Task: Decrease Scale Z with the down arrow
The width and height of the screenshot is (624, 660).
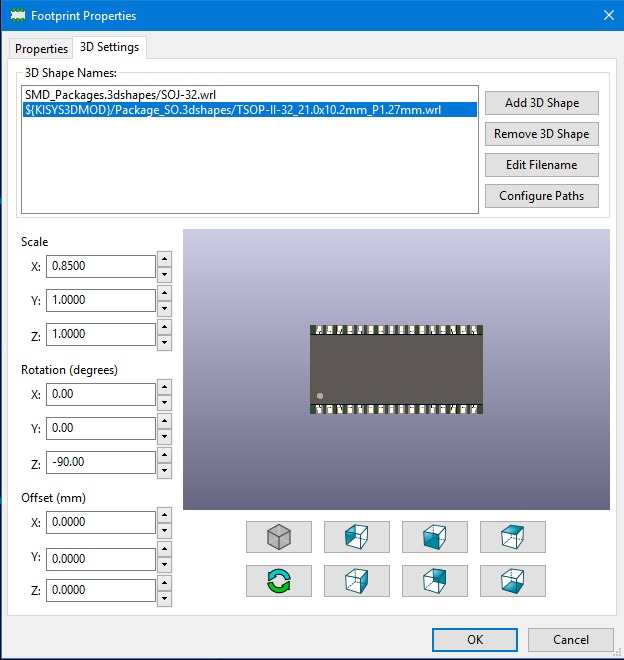Action: pyautogui.click(x=164, y=343)
